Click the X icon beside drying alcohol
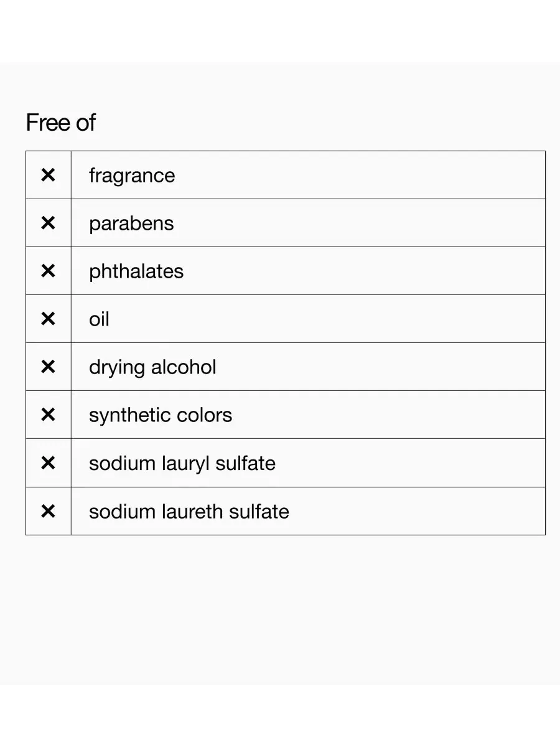The width and height of the screenshot is (560, 747). [x=48, y=367]
